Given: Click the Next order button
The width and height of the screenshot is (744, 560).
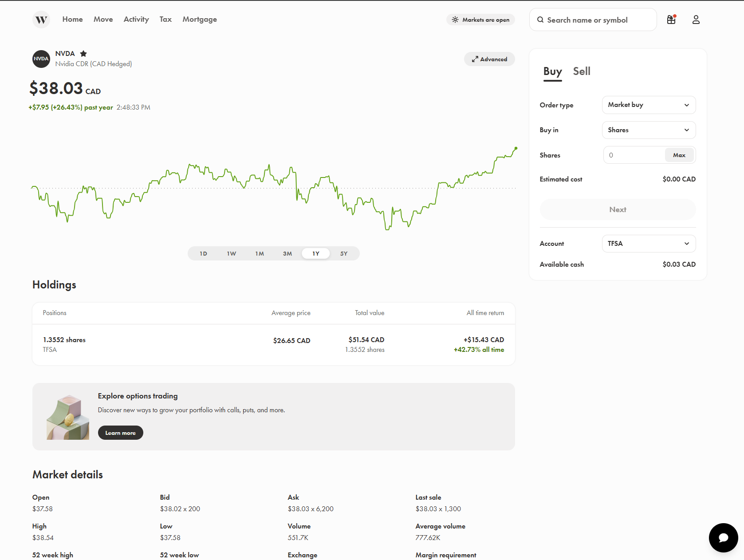Looking at the screenshot, I should 618,209.
